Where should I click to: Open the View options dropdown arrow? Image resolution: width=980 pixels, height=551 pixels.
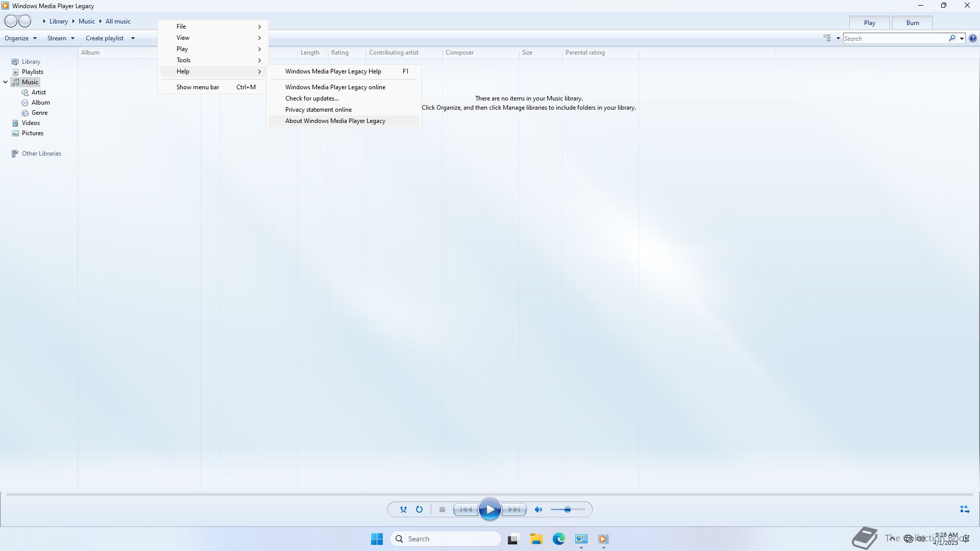[x=838, y=38]
